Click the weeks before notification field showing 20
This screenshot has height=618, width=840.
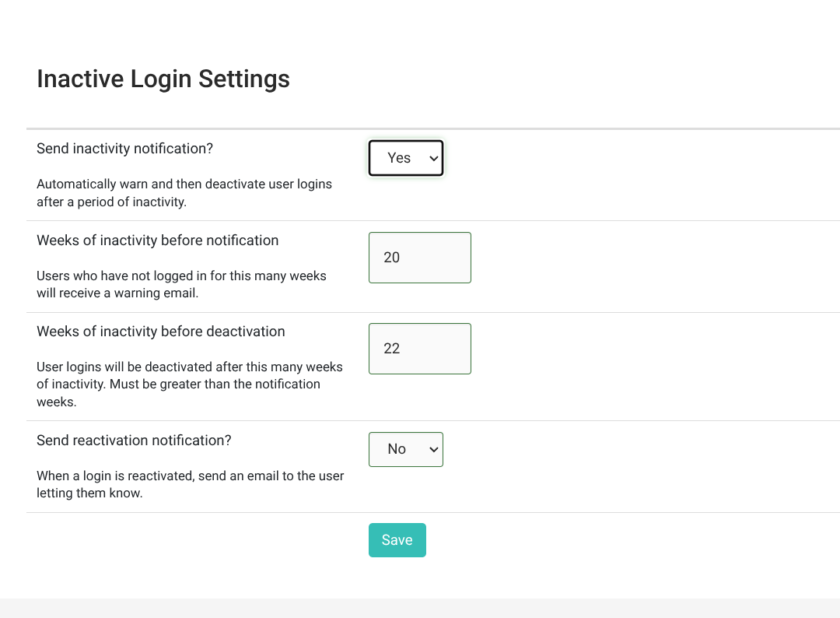tap(419, 258)
